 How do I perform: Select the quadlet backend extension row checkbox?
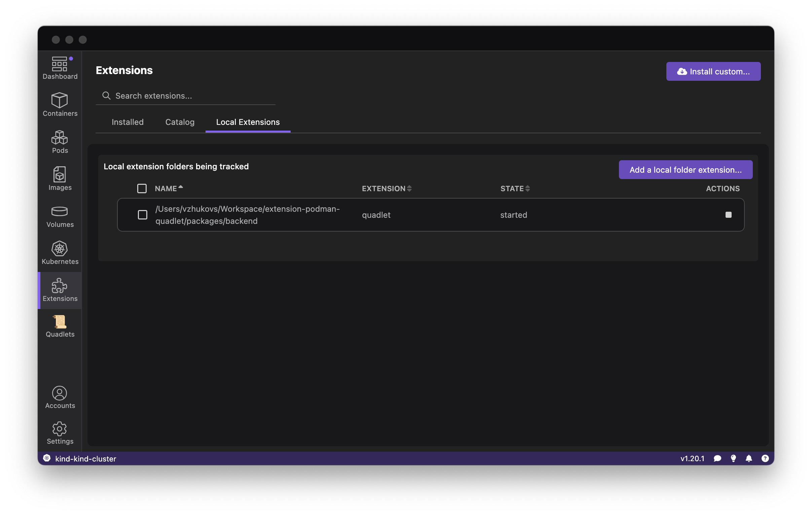click(142, 215)
